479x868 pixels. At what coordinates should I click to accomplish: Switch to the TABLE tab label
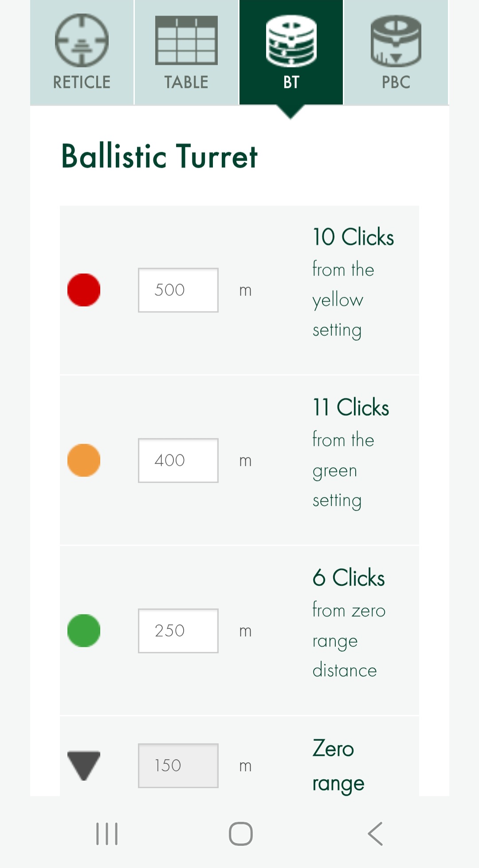[x=186, y=82]
